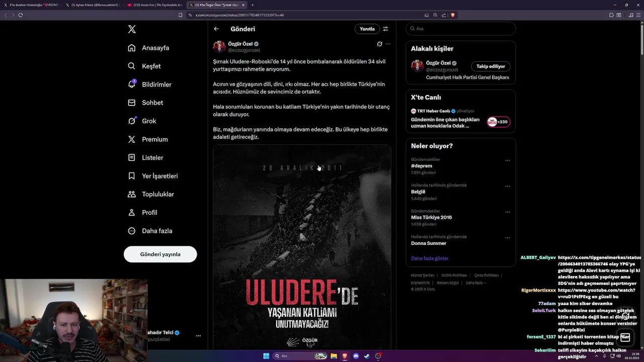Open Özgür Özel in Alakalı kişiler

click(x=439, y=63)
